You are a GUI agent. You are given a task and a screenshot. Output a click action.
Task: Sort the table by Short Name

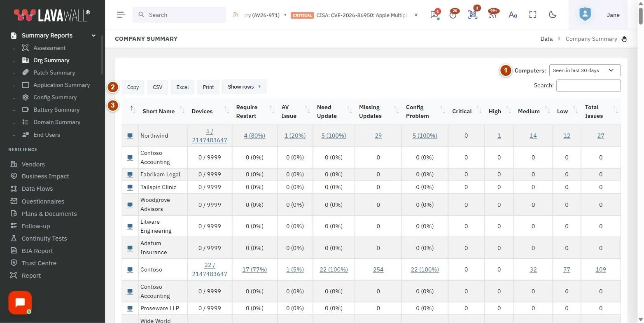[163, 111]
